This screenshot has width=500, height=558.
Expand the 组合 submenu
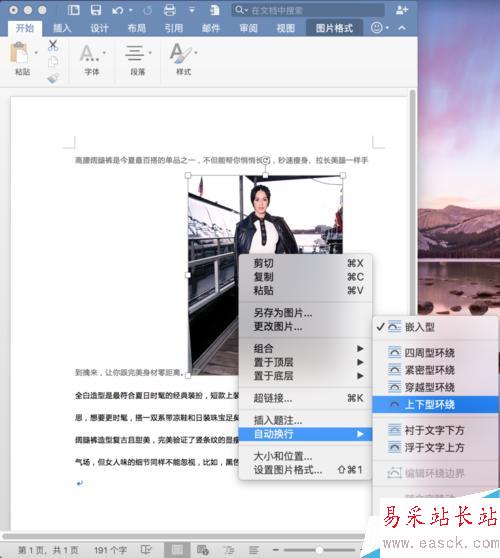click(306, 348)
